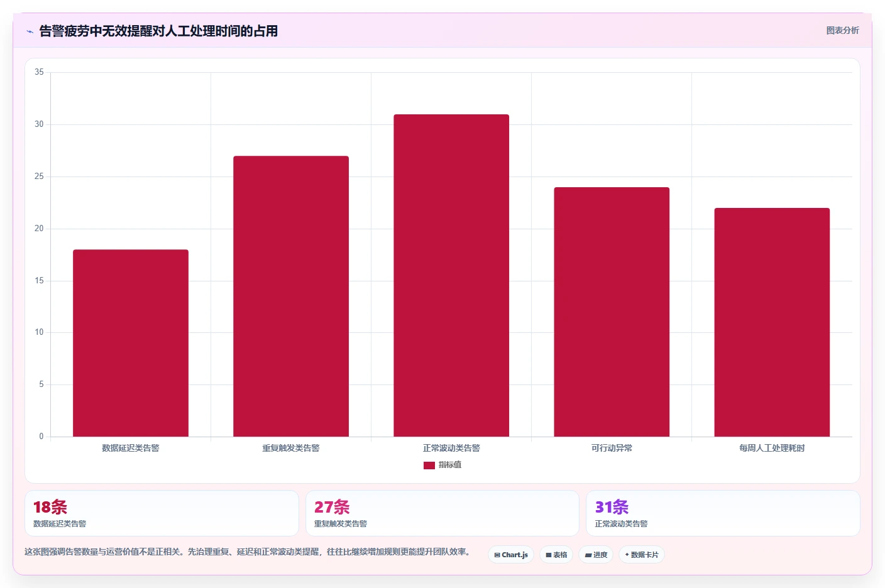Click the 数据延迟类告警 bar in the chart

(x=131, y=343)
